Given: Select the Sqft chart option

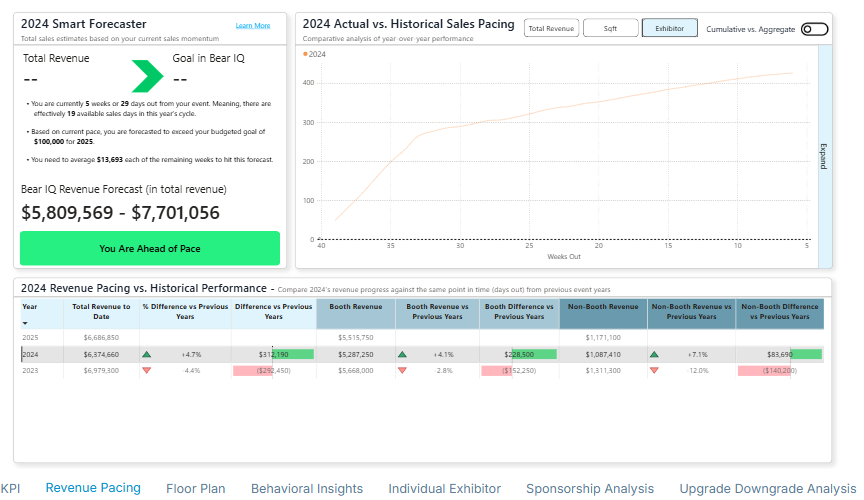Looking at the screenshot, I should [x=610, y=29].
